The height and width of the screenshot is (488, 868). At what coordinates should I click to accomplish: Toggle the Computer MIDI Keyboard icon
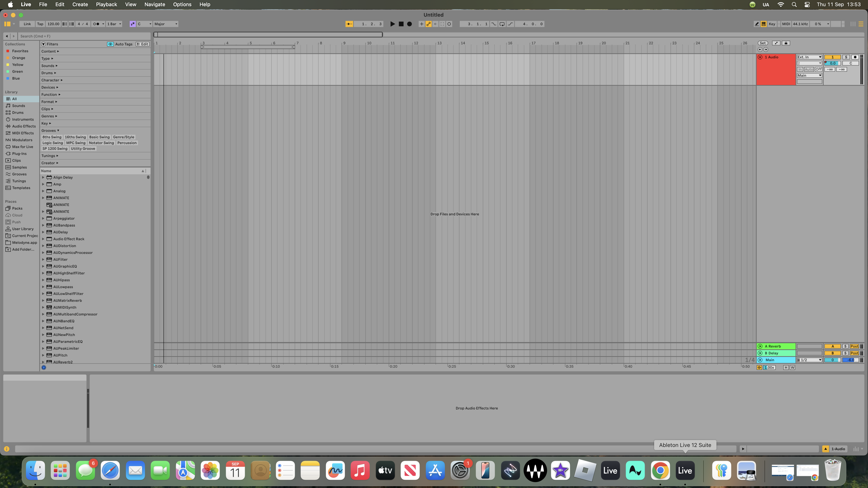tap(764, 24)
